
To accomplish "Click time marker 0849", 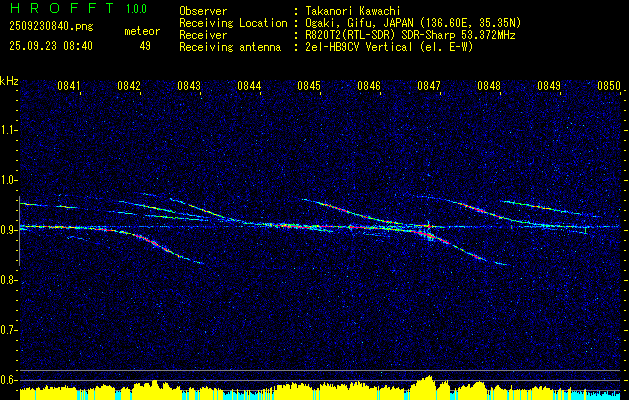I will tap(549, 86).
